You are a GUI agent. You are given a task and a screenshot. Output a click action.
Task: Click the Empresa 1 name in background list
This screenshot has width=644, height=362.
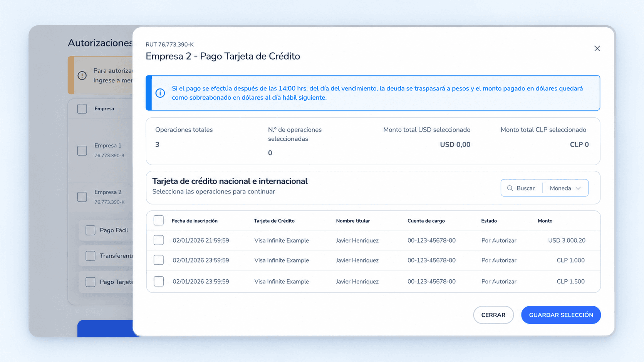(108, 145)
